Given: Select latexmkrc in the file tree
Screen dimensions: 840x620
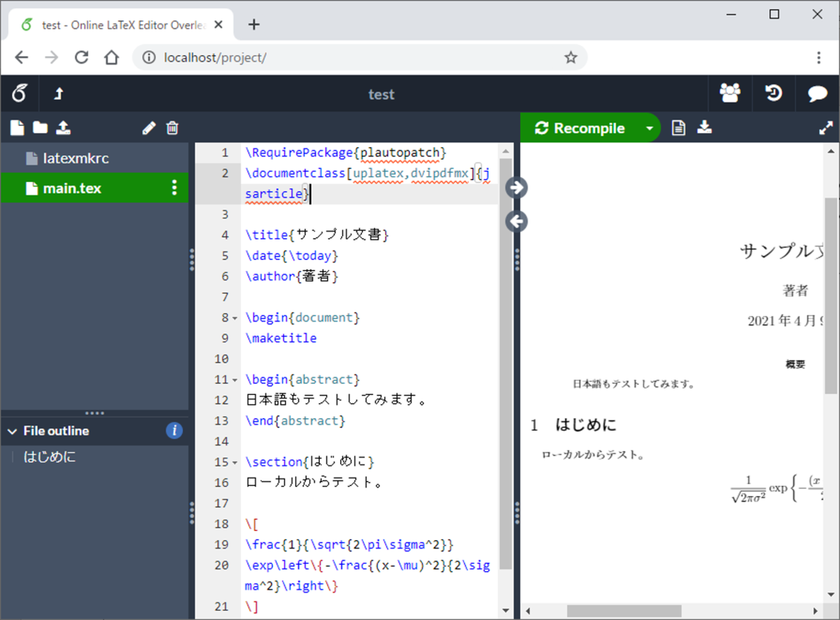Looking at the screenshot, I should 94,158.
